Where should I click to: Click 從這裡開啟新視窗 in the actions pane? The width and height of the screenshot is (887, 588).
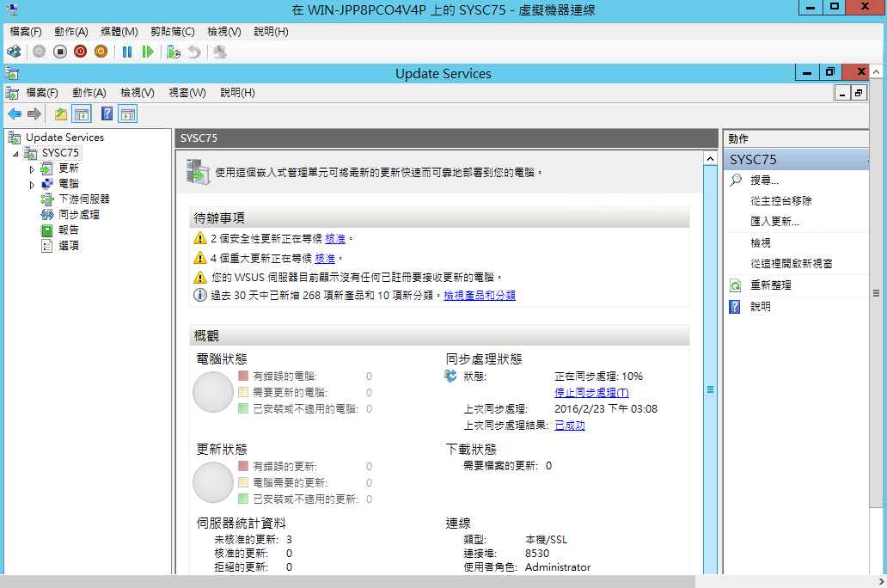coord(792,264)
